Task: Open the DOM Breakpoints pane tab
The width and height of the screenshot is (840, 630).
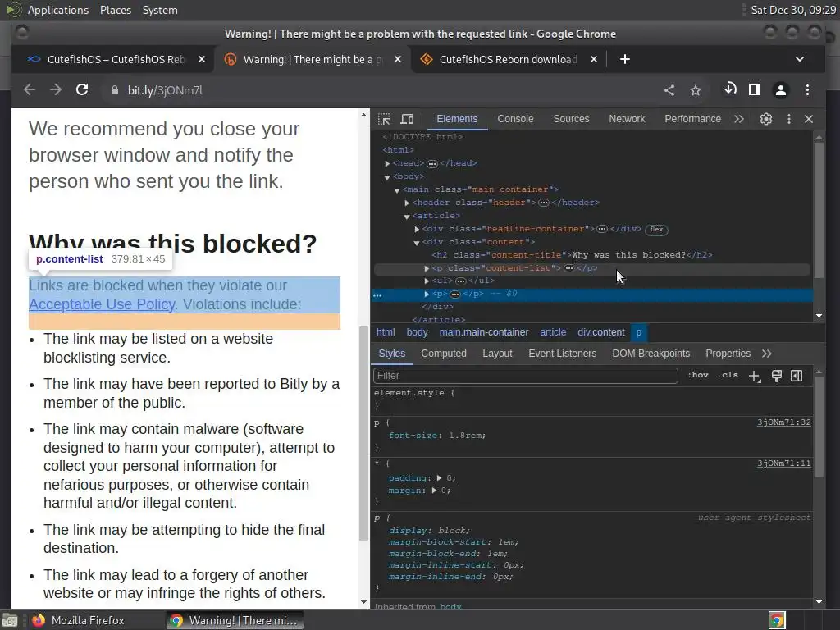Action: (x=651, y=354)
